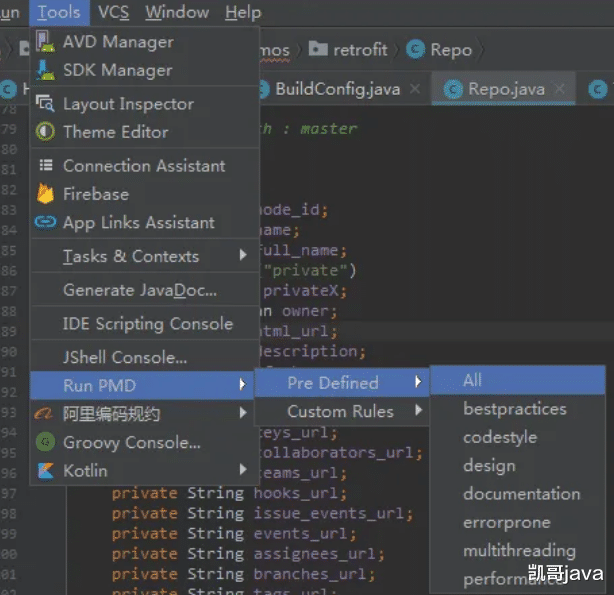This screenshot has width=614, height=595.
Task: Expand the Run PMD submenu arrow
Action: point(243,385)
